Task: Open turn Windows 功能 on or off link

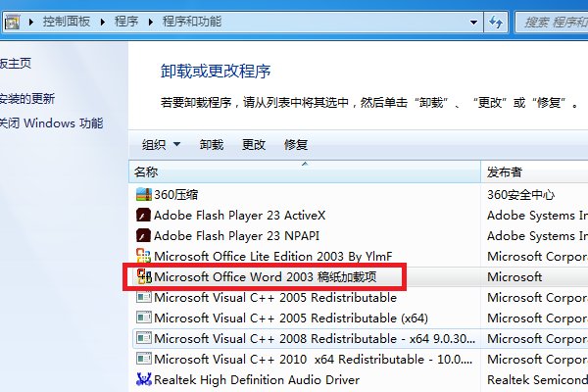Action: (51, 123)
